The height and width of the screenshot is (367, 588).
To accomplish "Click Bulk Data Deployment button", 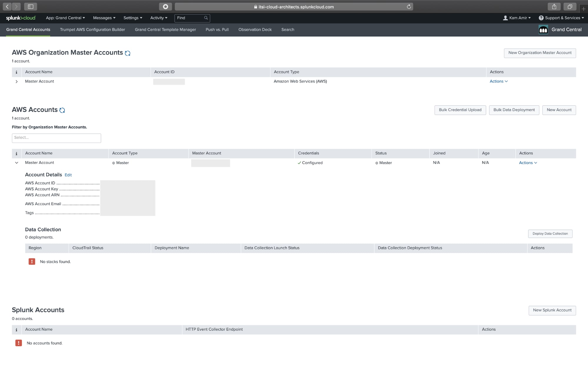I will 514,110.
